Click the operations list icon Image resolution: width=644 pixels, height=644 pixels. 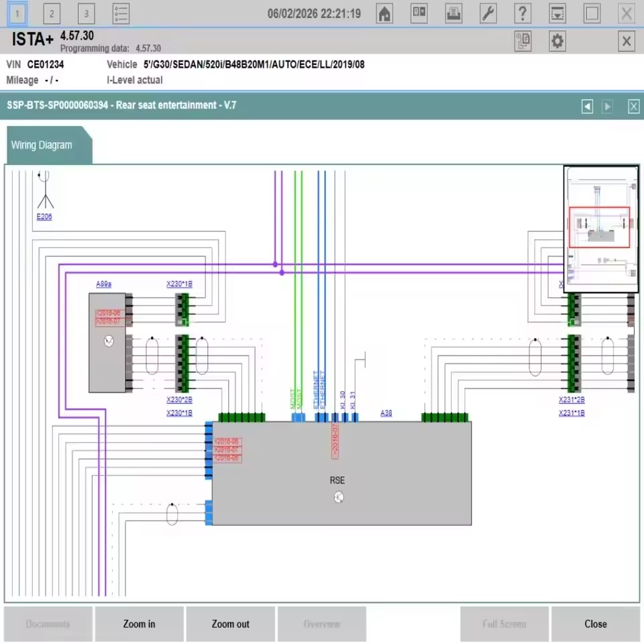pyautogui.click(x=121, y=14)
